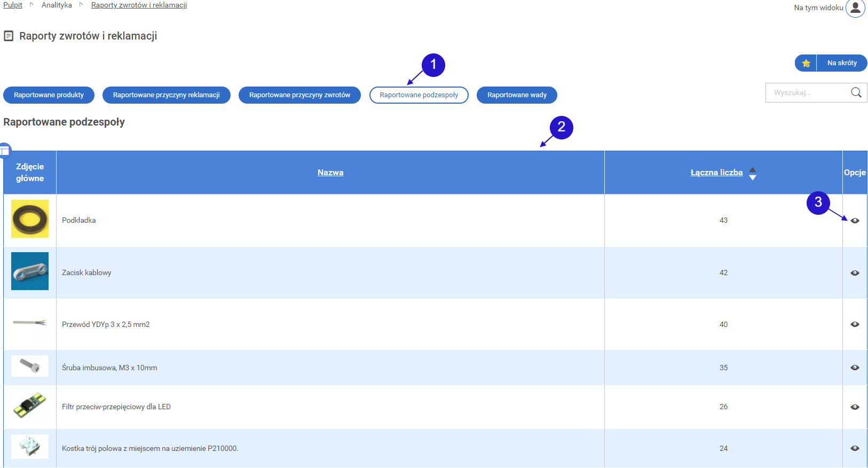This screenshot has height=468, width=868.
Task: Focus the Wyszukaj search field
Action: 807,92
